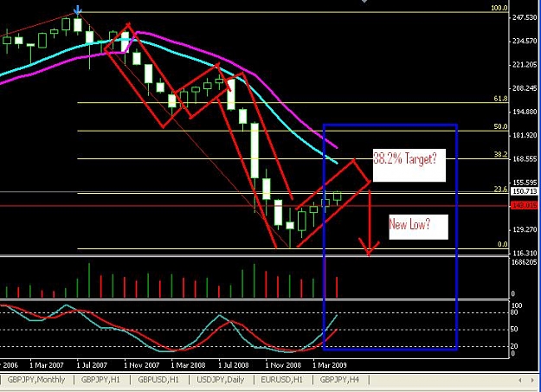Click the 116.310 price axis value
541x392 pixels.
point(525,254)
